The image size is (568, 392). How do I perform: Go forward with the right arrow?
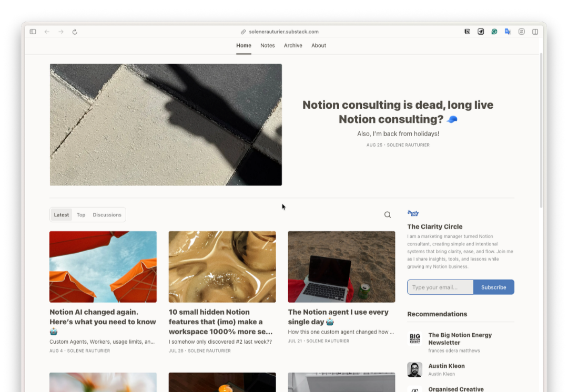pyautogui.click(x=61, y=32)
